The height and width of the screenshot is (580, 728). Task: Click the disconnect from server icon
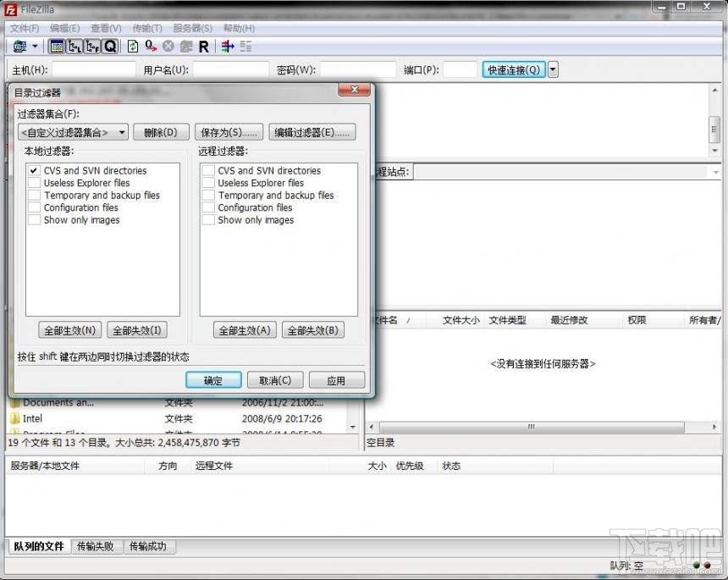186,47
